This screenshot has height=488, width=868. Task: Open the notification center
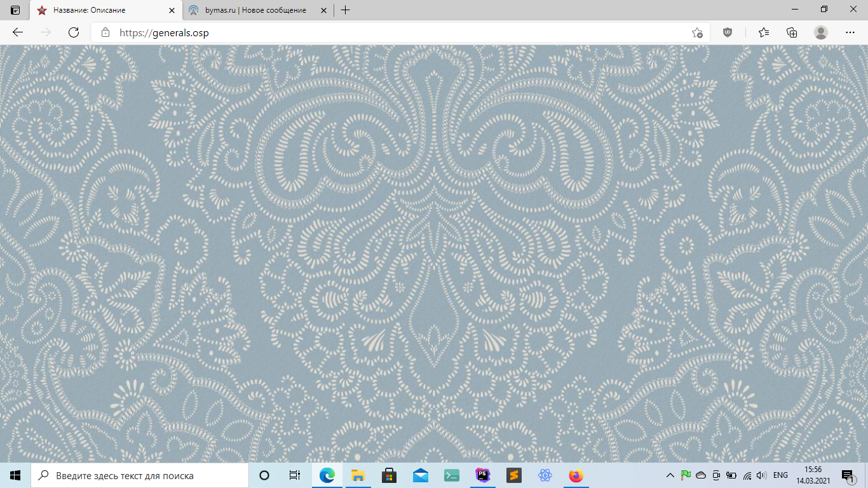coord(848,475)
